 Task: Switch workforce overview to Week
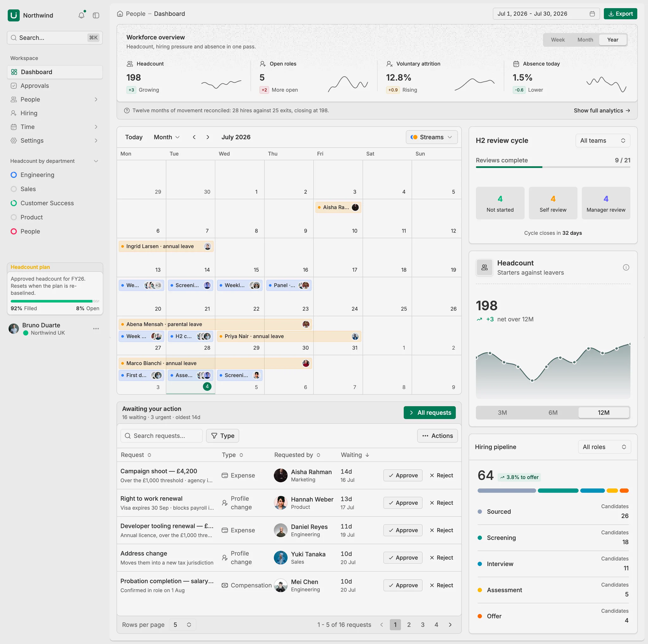point(558,40)
